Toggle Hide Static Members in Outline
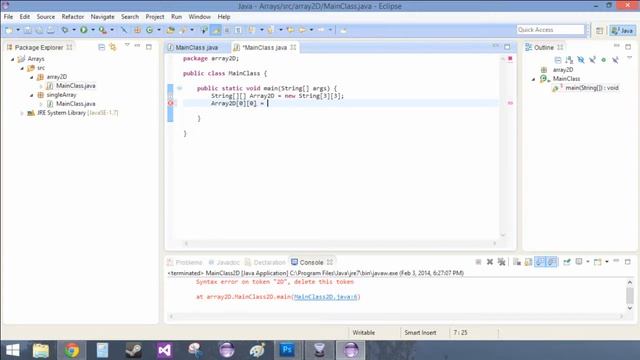Viewport: 640px width, 360px height. [x=592, y=60]
